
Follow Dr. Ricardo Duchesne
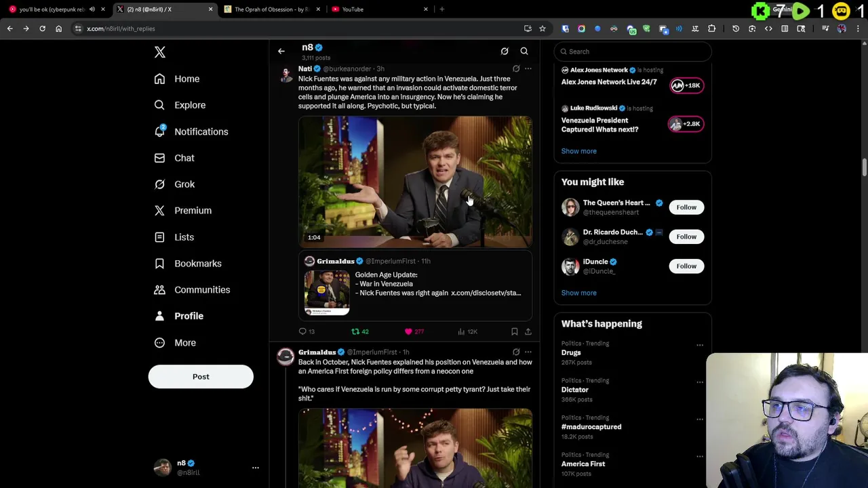coord(686,237)
